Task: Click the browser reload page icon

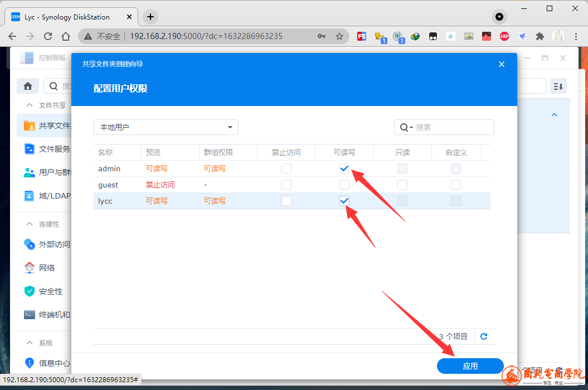Action: pyautogui.click(x=48, y=36)
